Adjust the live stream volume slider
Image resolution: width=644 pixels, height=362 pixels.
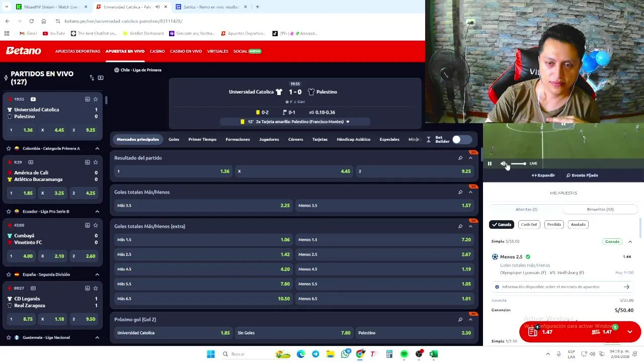(518, 163)
